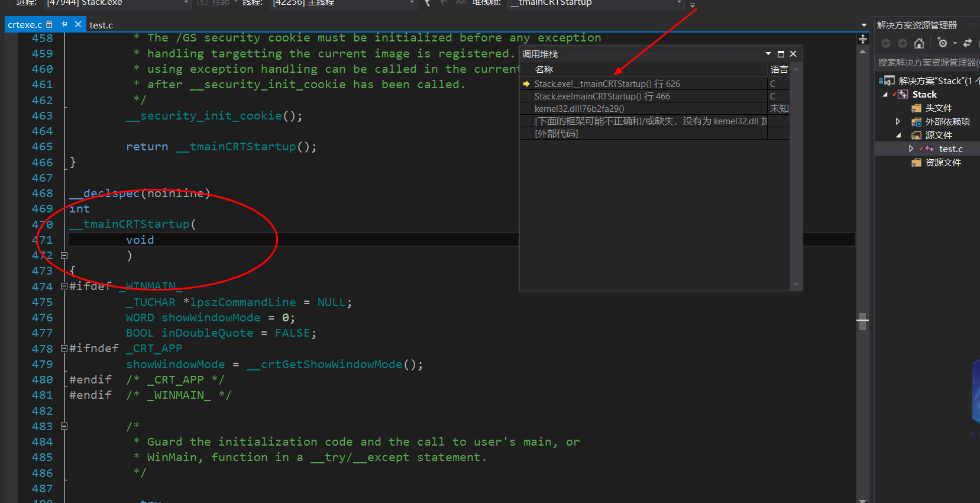The height and width of the screenshot is (503, 980).
Task: Click Solution Explorer Forward button
Action: point(902,43)
